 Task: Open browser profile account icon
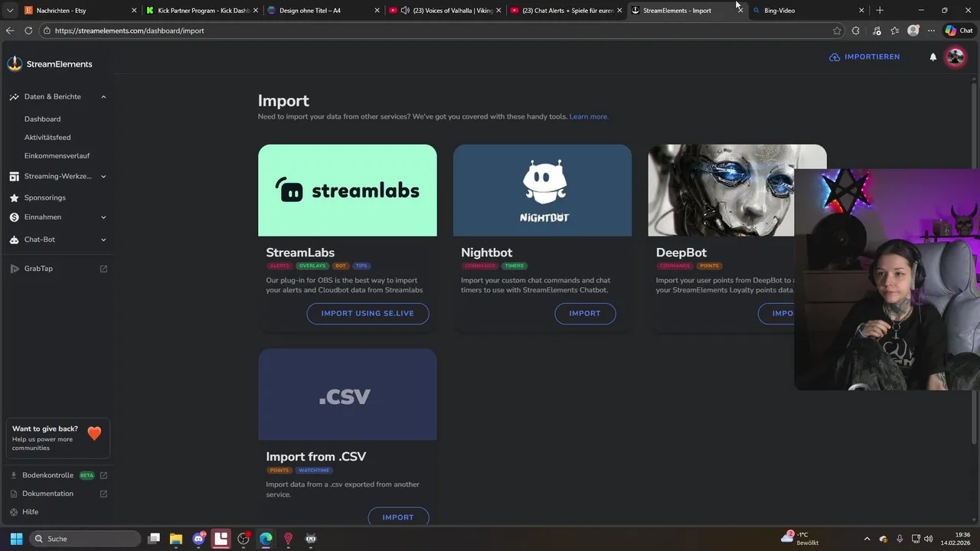coord(913,31)
